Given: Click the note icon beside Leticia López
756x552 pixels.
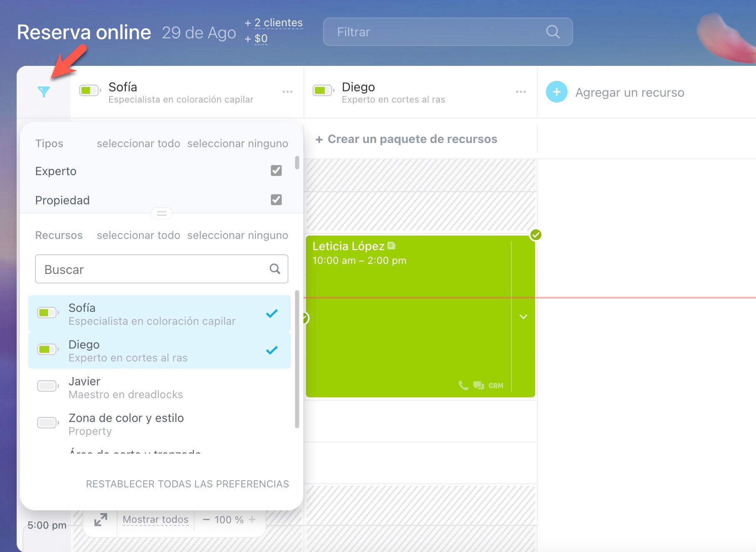Looking at the screenshot, I should point(391,246).
